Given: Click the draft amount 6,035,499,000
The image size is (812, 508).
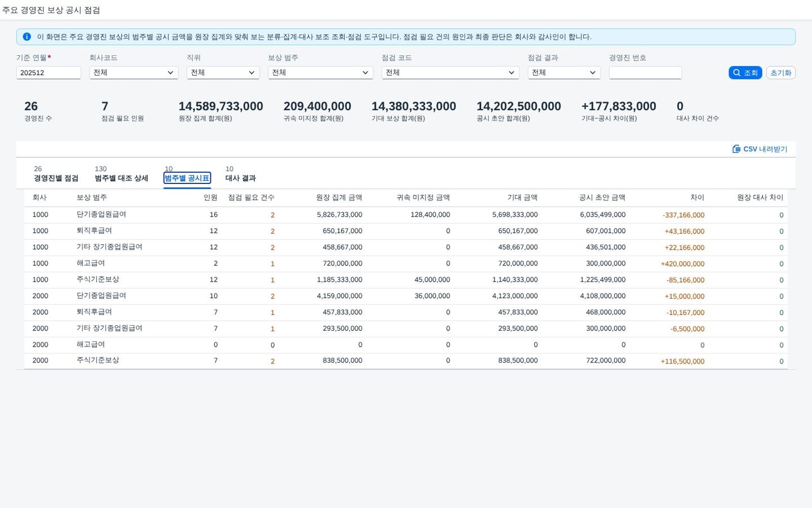Looking at the screenshot, I should (603, 214).
